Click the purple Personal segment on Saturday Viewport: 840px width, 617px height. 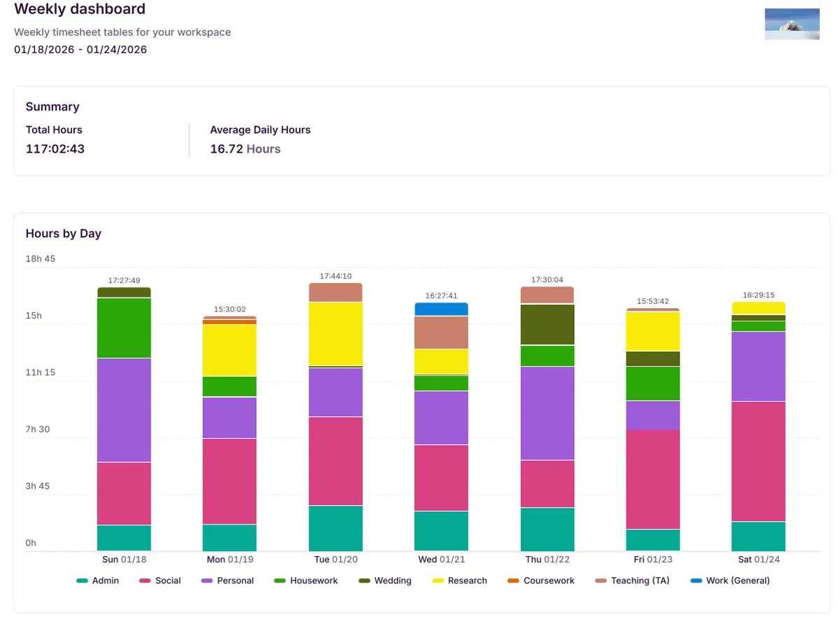[x=759, y=366]
